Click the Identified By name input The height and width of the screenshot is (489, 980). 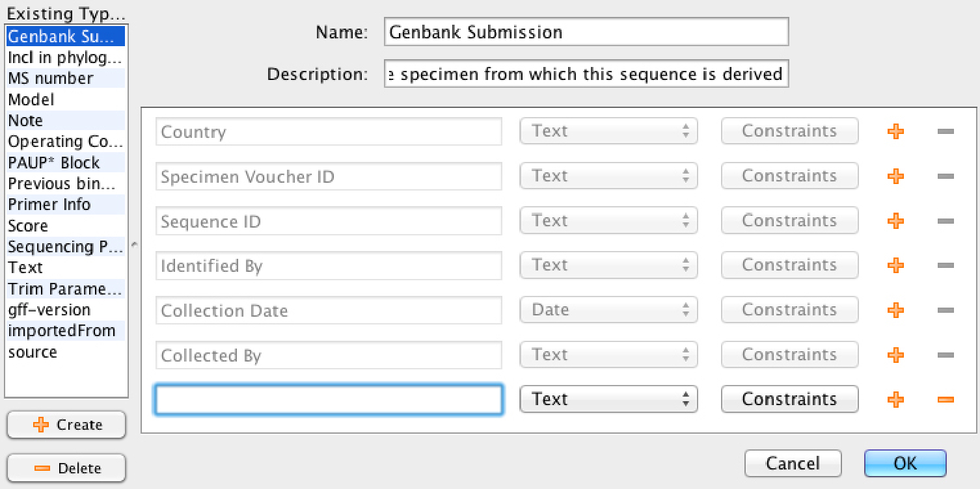tap(329, 265)
